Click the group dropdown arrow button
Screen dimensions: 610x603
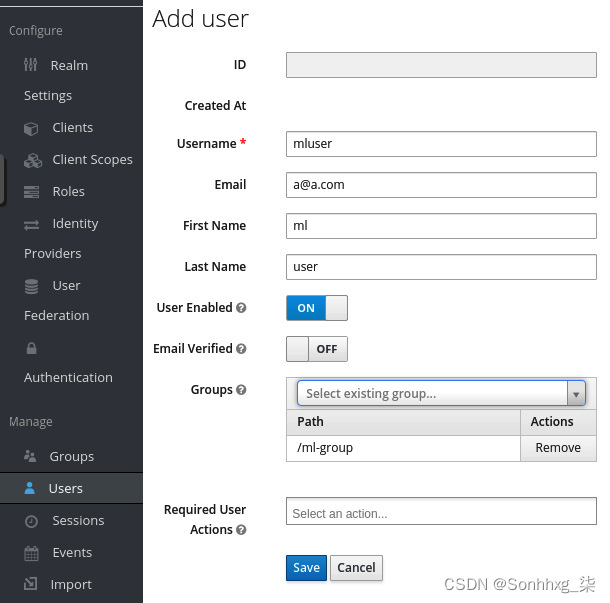point(576,393)
